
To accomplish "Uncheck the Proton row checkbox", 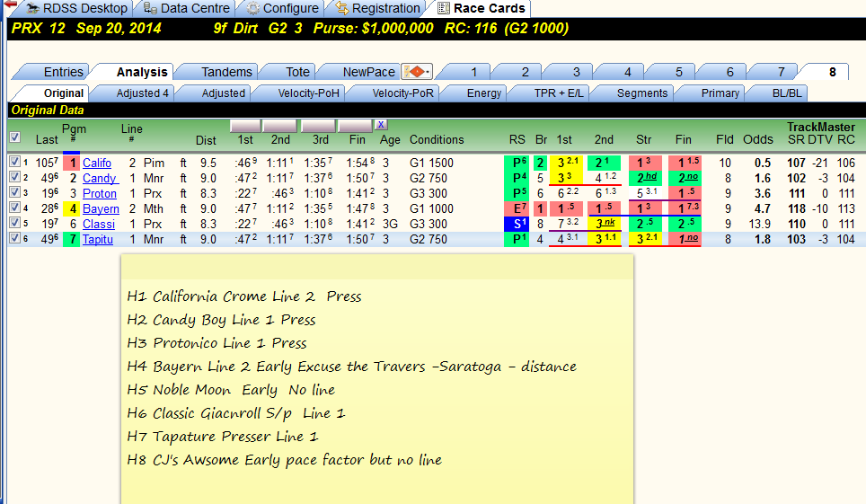I will (x=15, y=193).
